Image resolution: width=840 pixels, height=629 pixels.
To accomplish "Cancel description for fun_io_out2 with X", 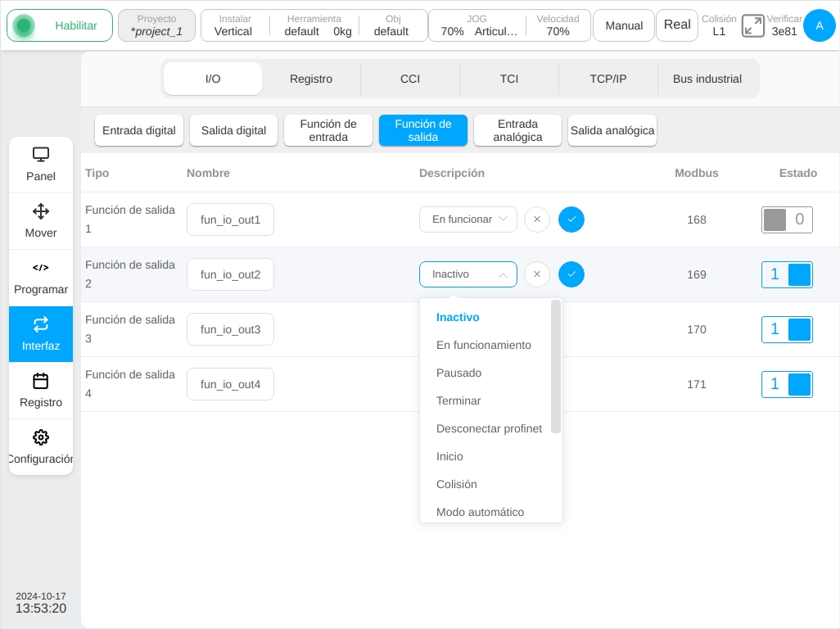I will (x=537, y=274).
